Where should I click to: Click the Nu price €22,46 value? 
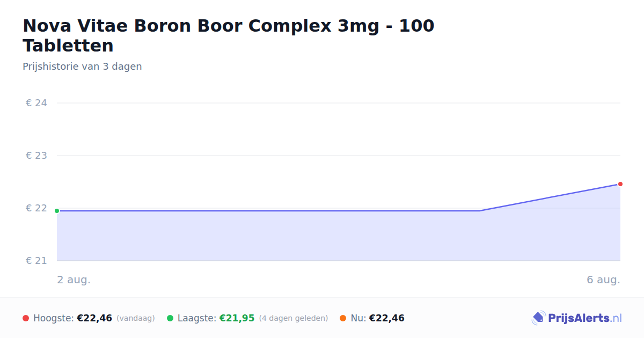[386, 318]
